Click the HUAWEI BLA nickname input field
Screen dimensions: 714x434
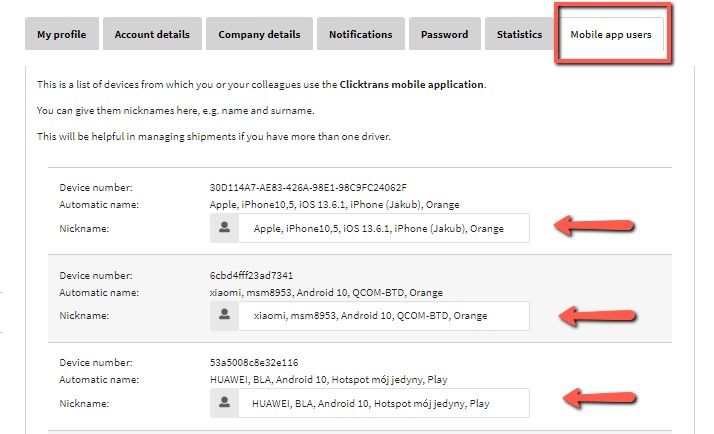point(383,404)
